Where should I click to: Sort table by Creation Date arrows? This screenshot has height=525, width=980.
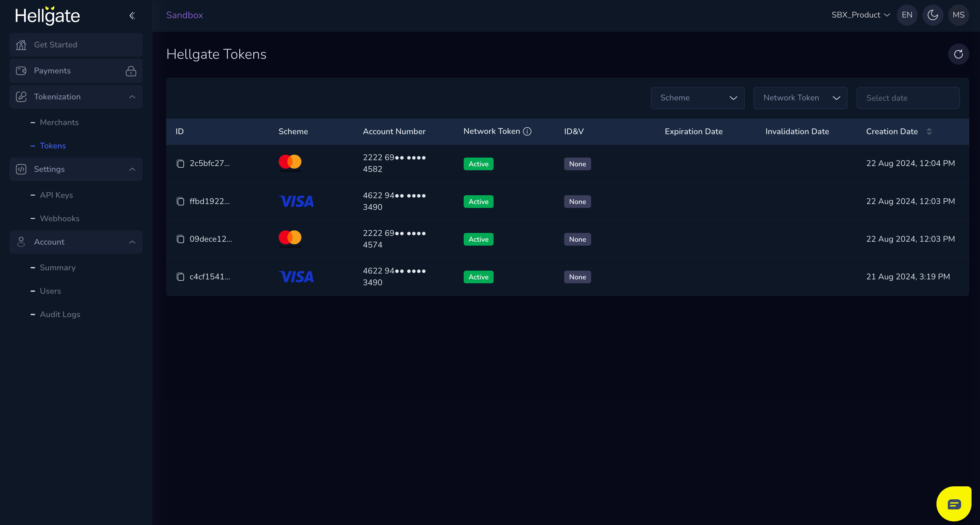coord(929,132)
